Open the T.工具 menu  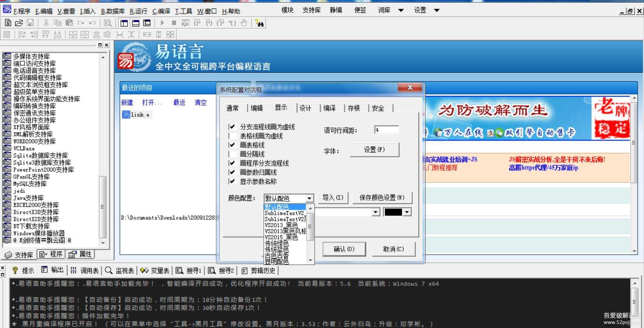(183, 11)
